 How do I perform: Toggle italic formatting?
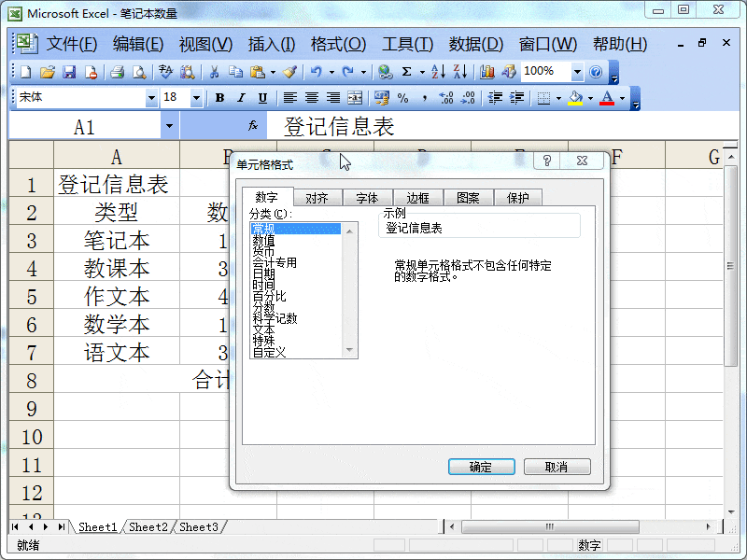pos(241,97)
